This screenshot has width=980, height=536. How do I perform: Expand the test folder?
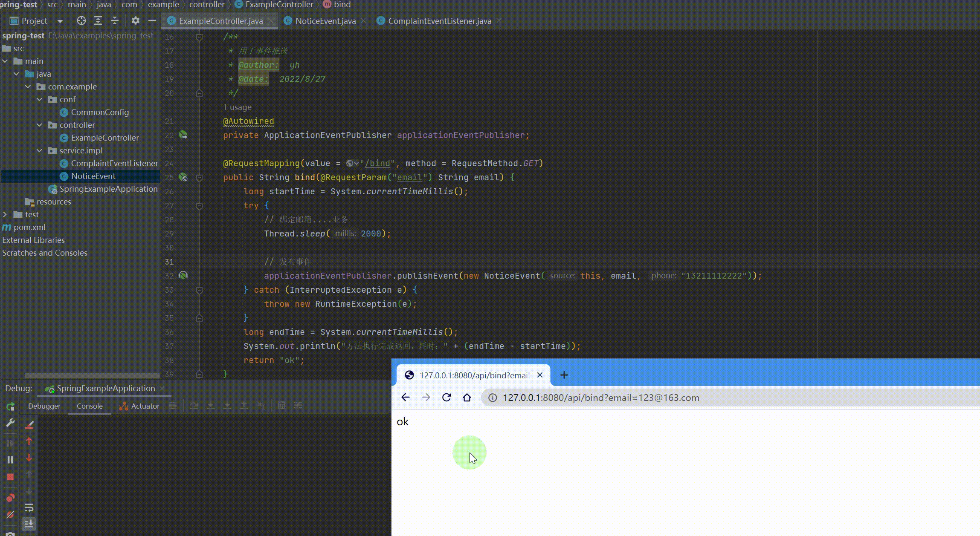(5, 214)
